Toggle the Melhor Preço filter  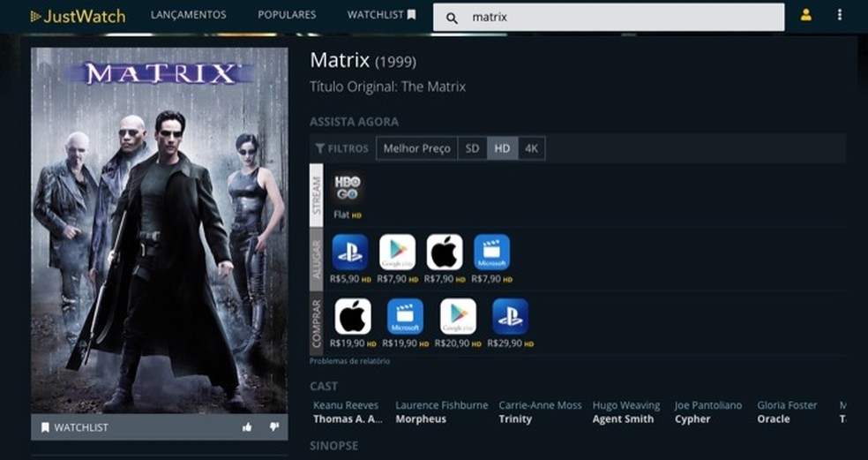click(417, 148)
